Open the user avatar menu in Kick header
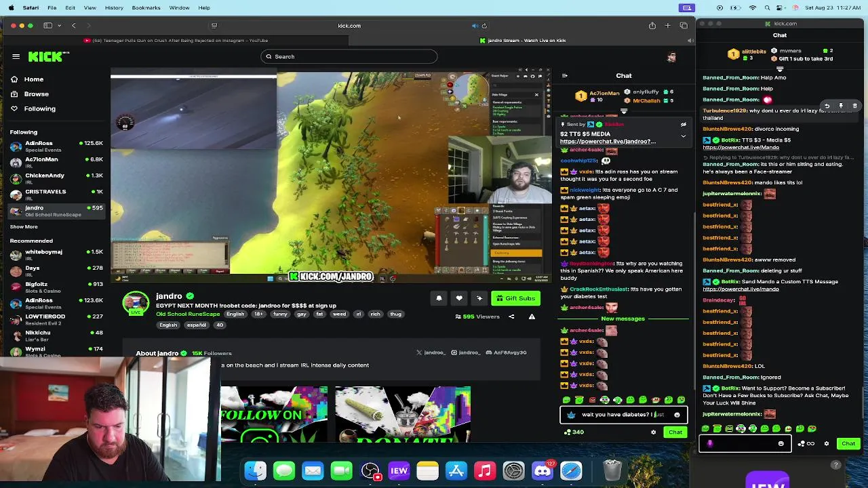 pyautogui.click(x=671, y=57)
